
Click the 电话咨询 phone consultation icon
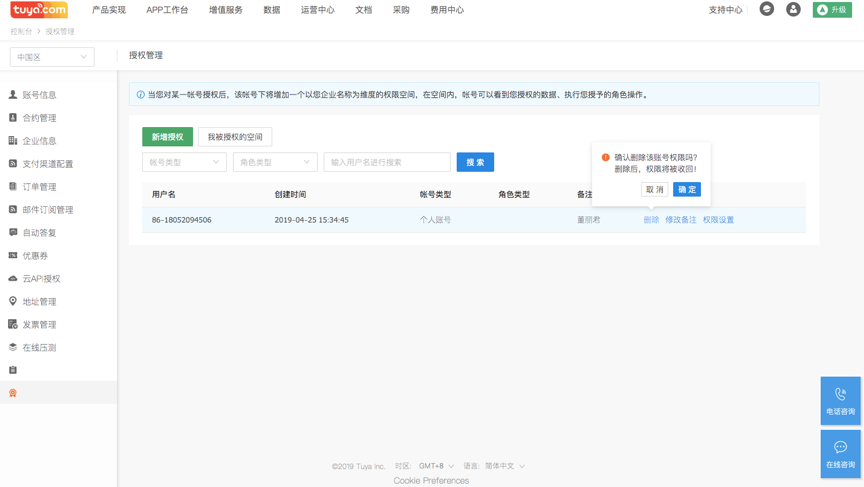click(840, 394)
